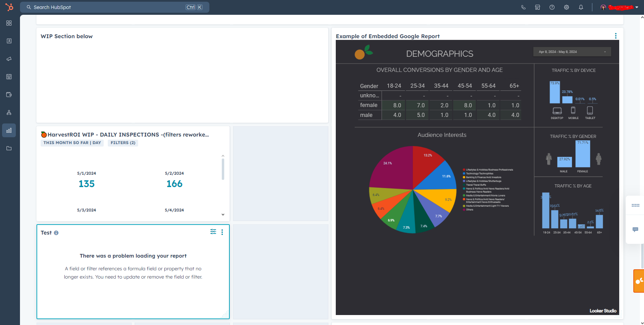The width and height of the screenshot is (644, 325).
Task: Open the Commerce wallet sidebar icon
Action: pos(9,95)
